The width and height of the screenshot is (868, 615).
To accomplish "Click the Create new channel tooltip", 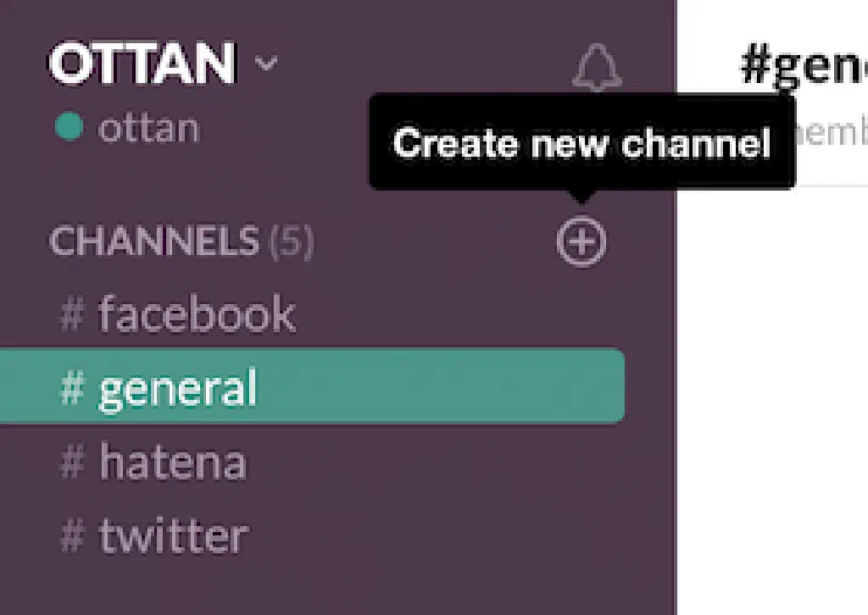I will [581, 142].
